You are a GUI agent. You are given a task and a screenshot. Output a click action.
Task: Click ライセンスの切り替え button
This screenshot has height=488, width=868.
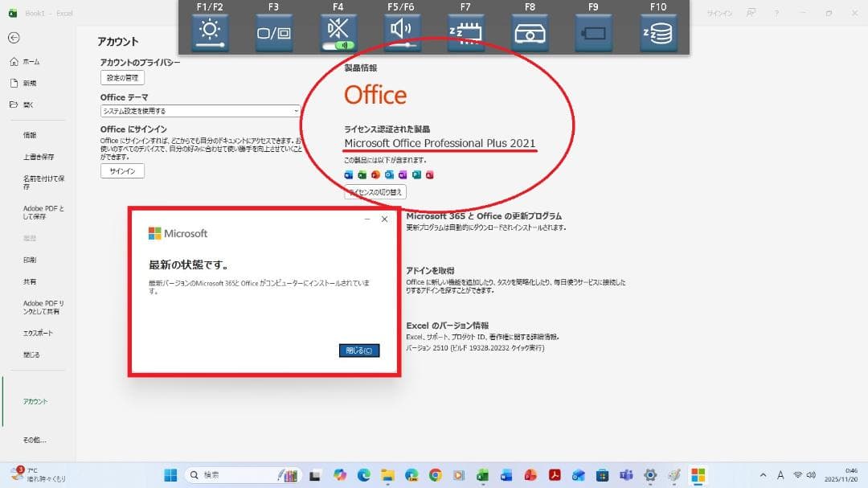[375, 192]
